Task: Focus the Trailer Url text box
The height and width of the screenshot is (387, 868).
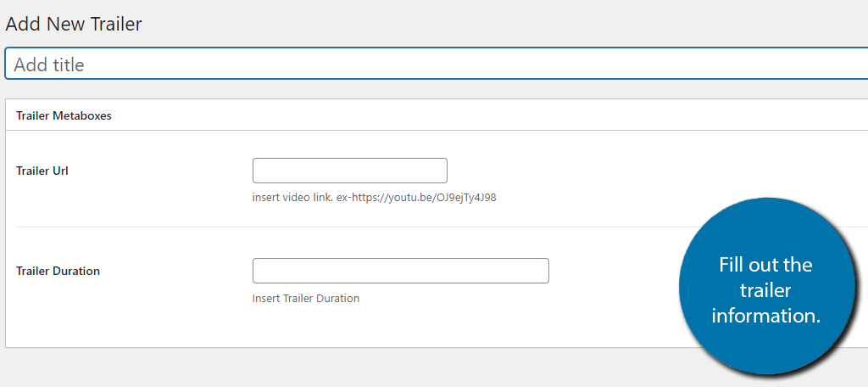Action: coord(350,171)
